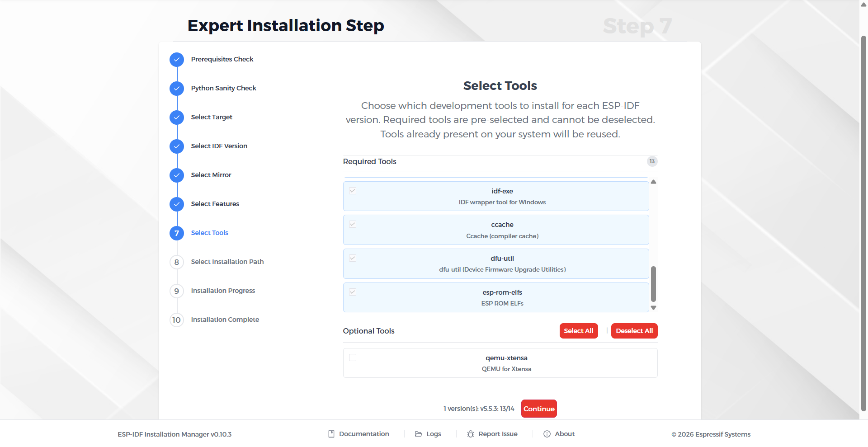Select the esp-rom-elfs tool card name

pyautogui.click(x=502, y=292)
